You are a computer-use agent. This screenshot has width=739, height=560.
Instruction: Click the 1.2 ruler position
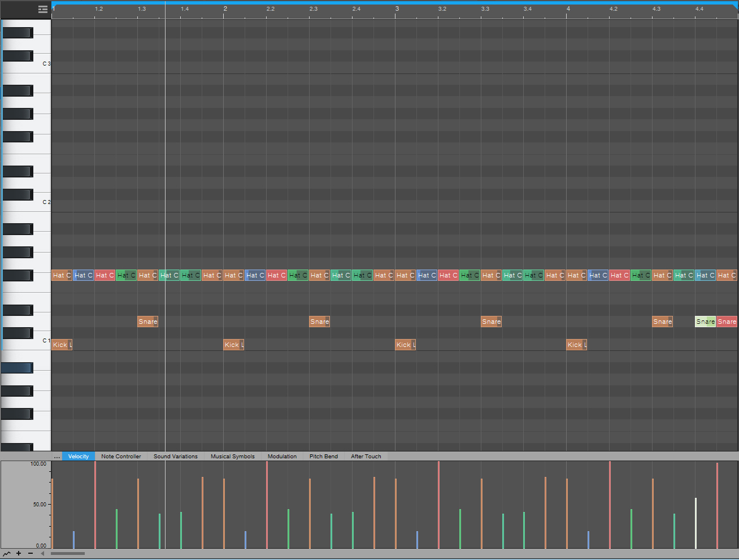(98, 9)
